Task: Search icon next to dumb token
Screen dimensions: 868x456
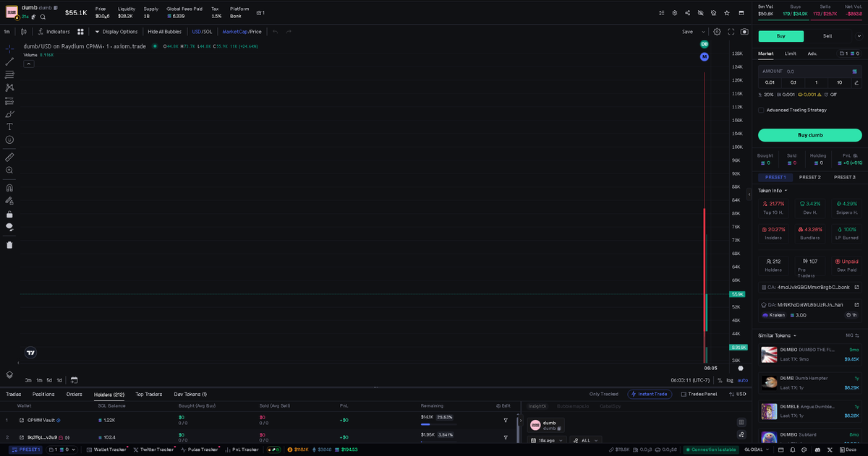Action: tap(43, 17)
